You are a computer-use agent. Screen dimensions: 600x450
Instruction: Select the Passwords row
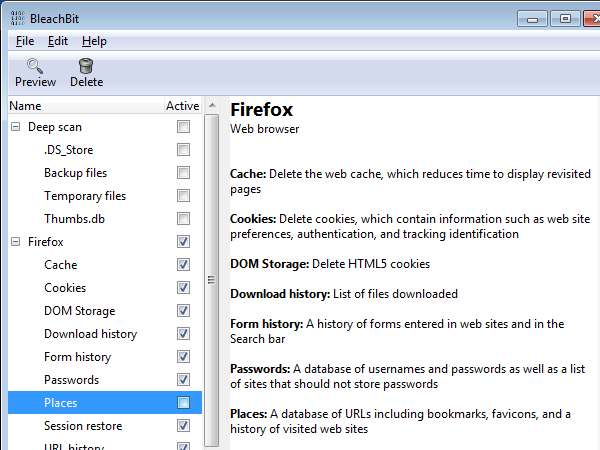click(105, 380)
